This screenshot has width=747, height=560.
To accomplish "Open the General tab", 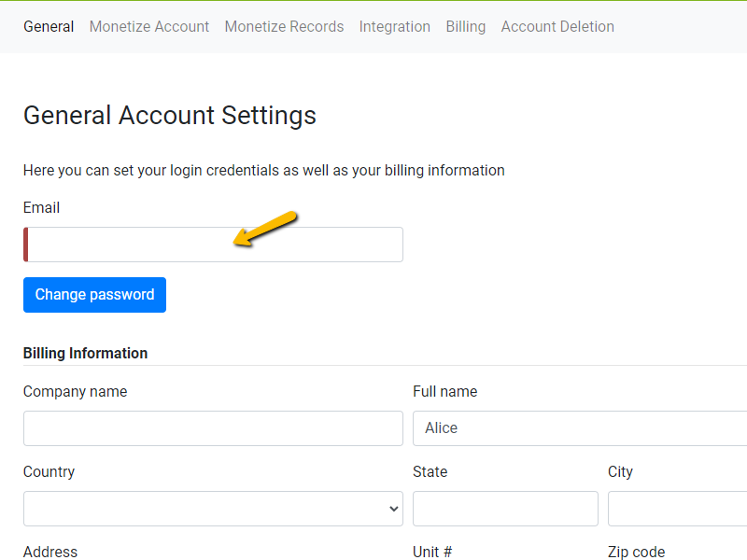I will pos(49,26).
